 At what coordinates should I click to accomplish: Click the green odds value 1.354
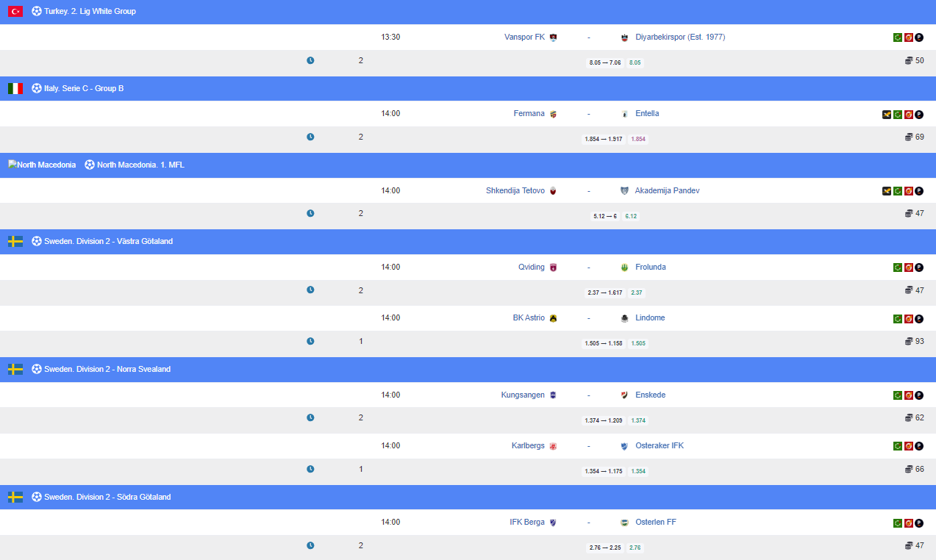coord(638,471)
